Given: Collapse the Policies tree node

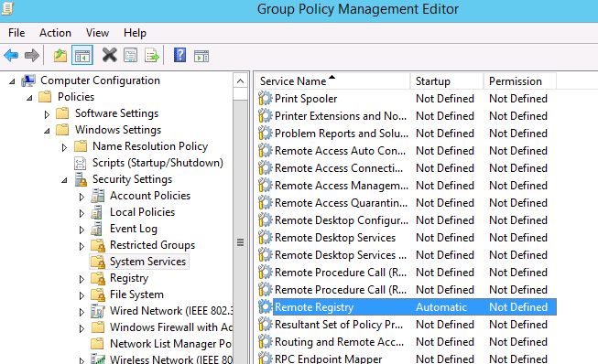Looking at the screenshot, I should (29, 98).
